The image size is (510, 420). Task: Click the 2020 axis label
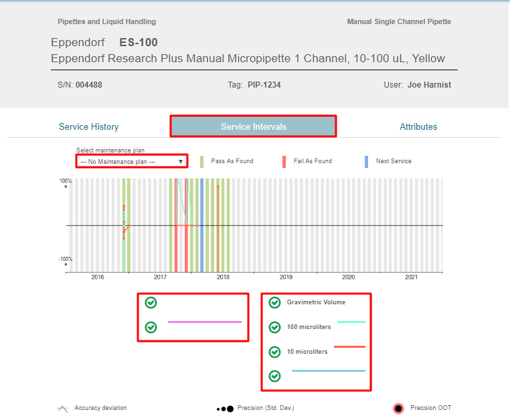348,277
